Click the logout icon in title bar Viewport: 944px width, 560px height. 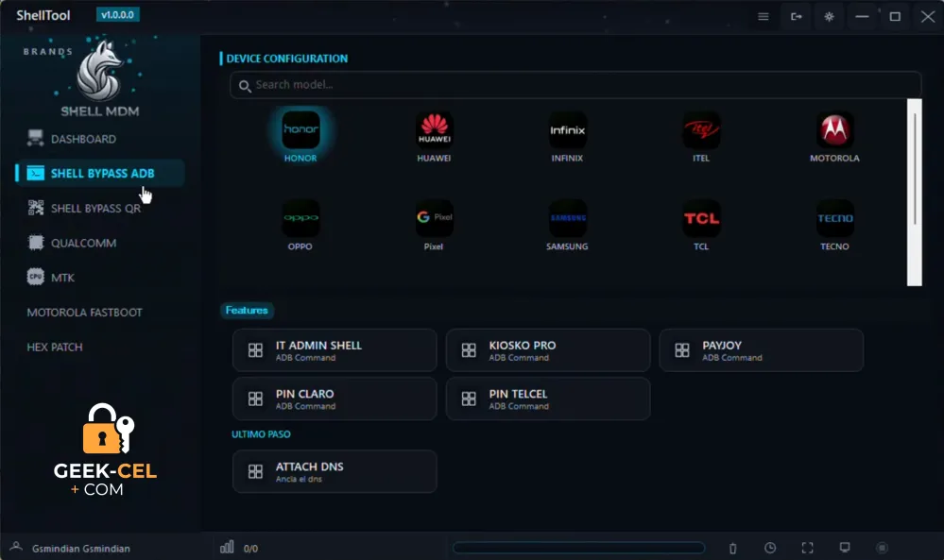[796, 16]
